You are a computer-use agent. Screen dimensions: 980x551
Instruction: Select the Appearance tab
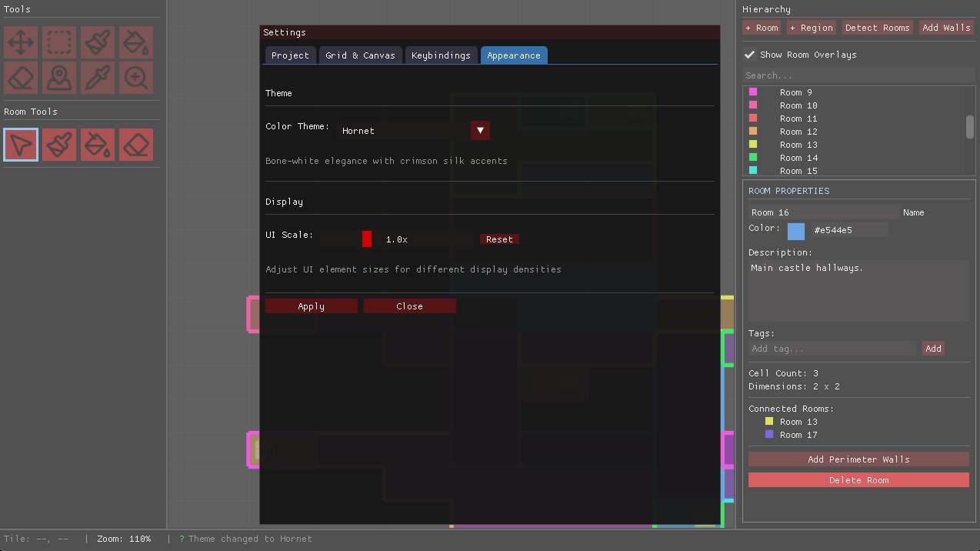514,55
